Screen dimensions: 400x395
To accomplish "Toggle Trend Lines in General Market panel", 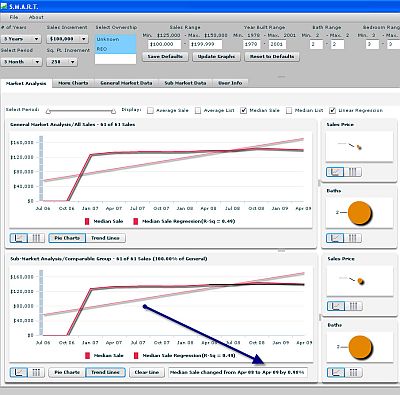I will click(105, 238).
